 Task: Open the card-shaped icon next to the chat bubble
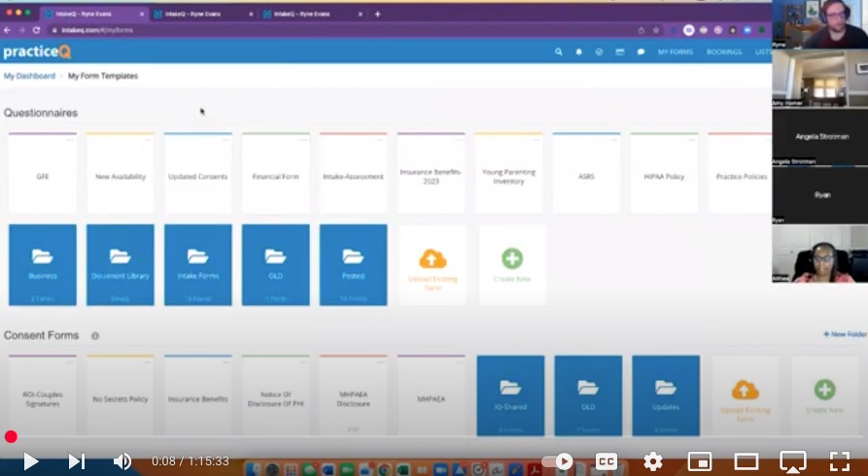click(620, 51)
